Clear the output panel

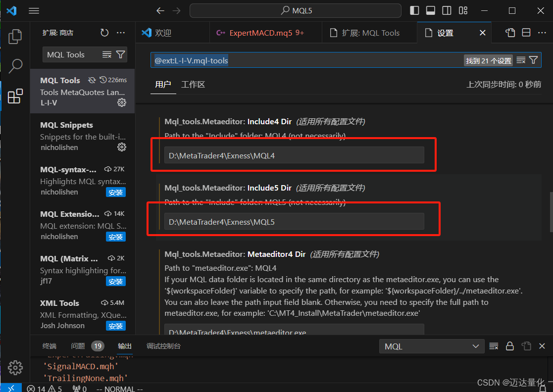click(x=494, y=346)
